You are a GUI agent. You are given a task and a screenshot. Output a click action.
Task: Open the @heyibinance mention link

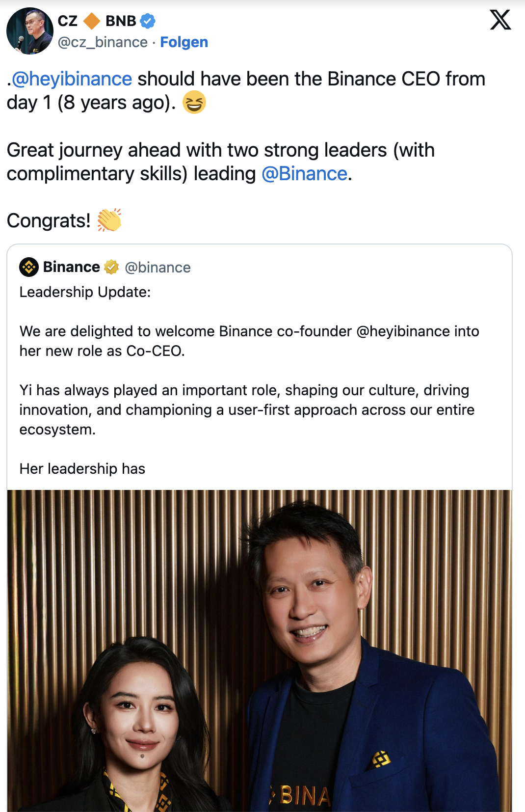point(72,79)
